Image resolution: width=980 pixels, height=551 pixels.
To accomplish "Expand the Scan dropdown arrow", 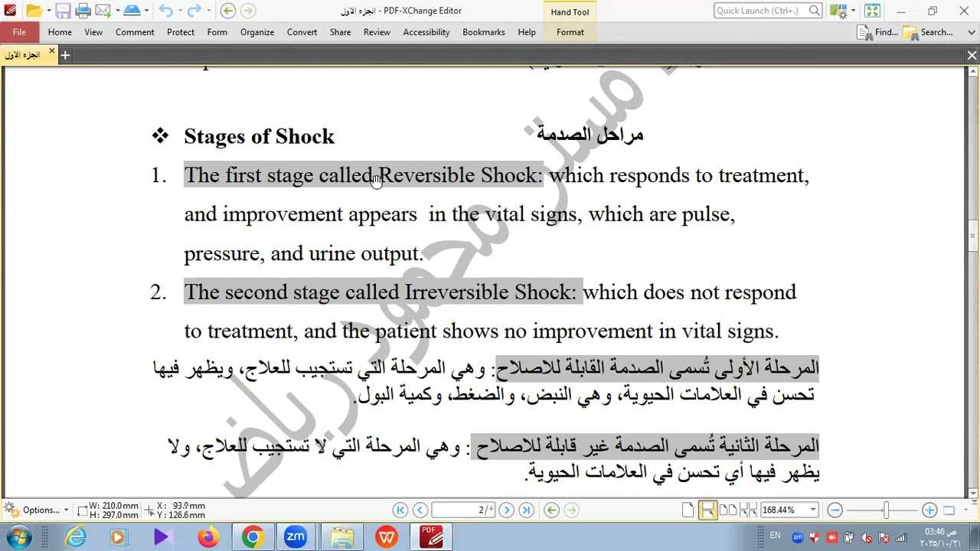I will [x=148, y=11].
